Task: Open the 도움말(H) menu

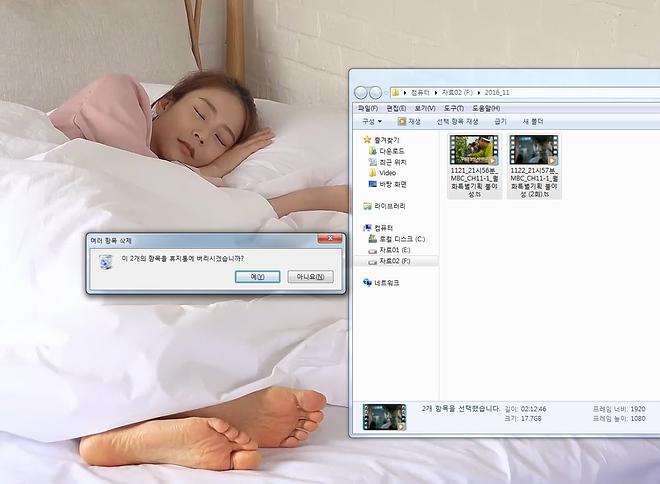Action: (x=486, y=108)
